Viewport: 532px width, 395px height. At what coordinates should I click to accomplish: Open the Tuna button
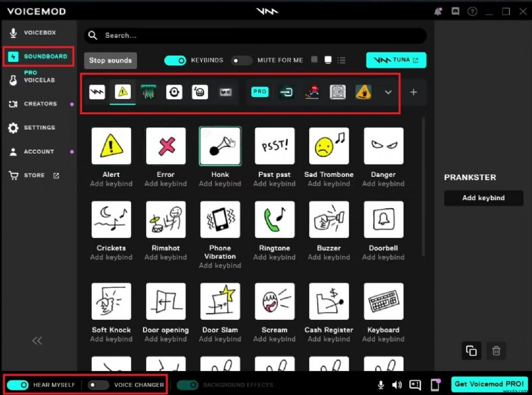tap(396, 60)
